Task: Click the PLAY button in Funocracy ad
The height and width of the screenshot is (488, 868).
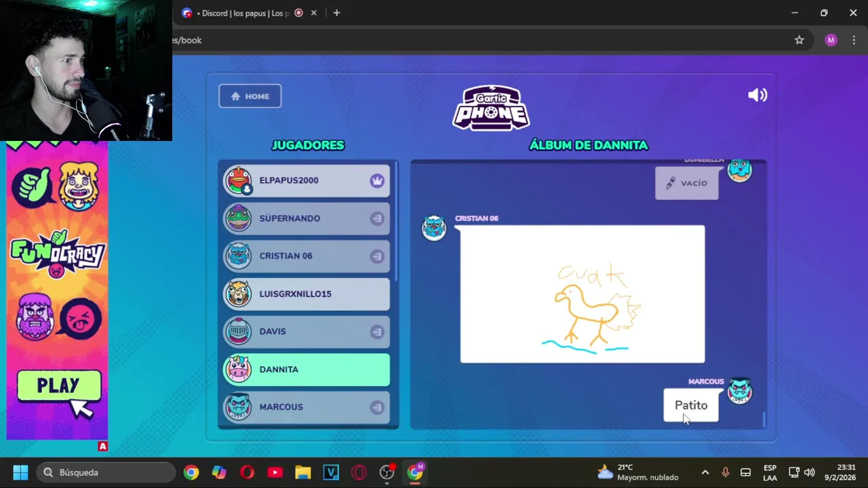Action: click(59, 386)
